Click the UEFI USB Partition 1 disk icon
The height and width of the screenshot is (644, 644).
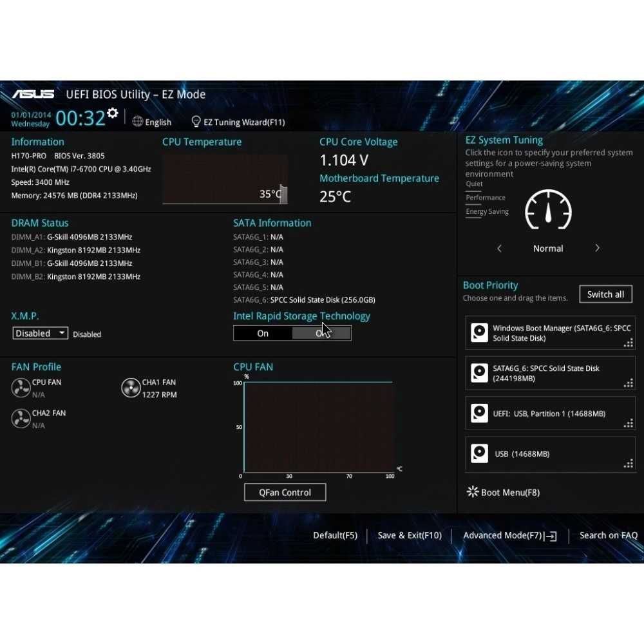pyautogui.click(x=479, y=413)
